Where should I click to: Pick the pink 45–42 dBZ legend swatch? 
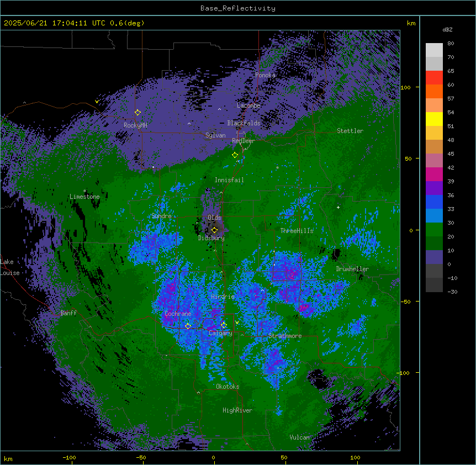[434, 161]
